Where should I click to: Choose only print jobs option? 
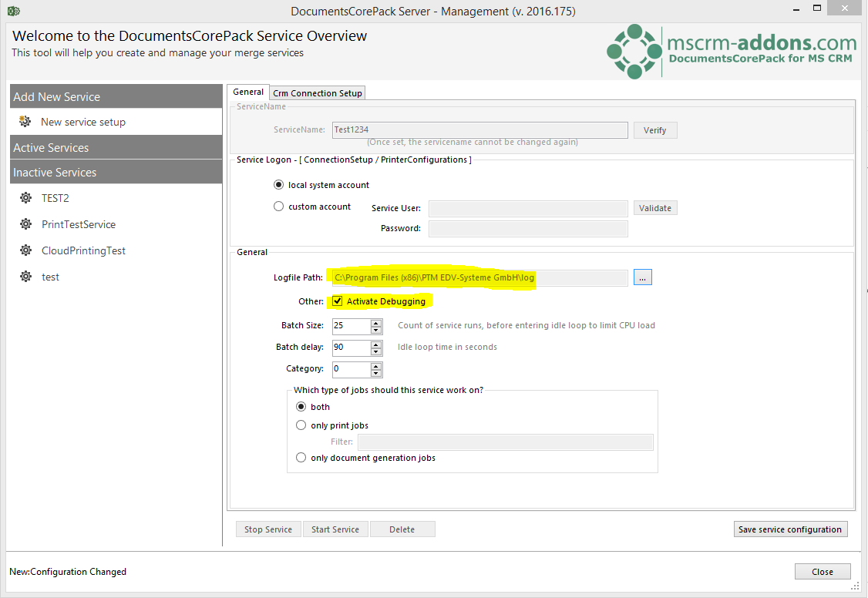pos(301,425)
